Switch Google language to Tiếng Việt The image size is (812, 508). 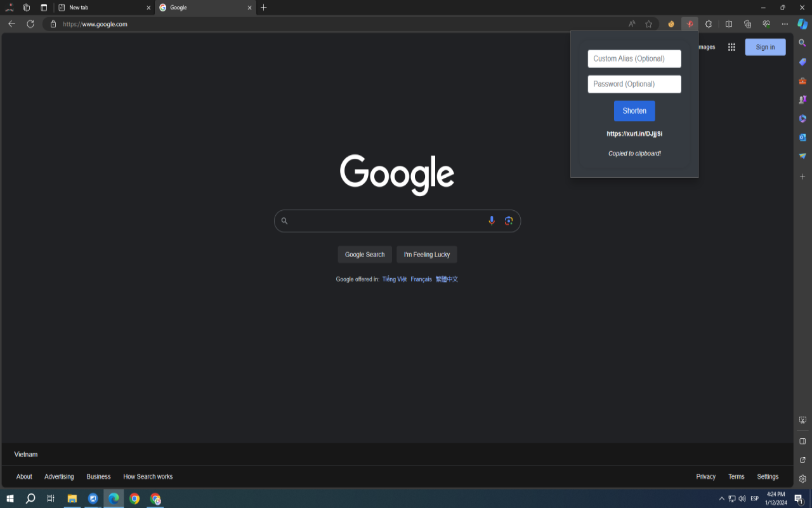click(395, 279)
